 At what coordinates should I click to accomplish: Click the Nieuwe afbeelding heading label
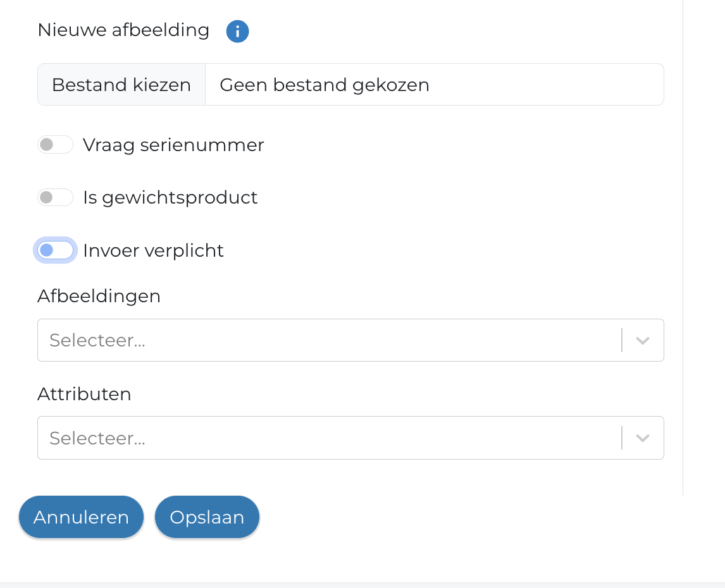pyautogui.click(x=123, y=30)
